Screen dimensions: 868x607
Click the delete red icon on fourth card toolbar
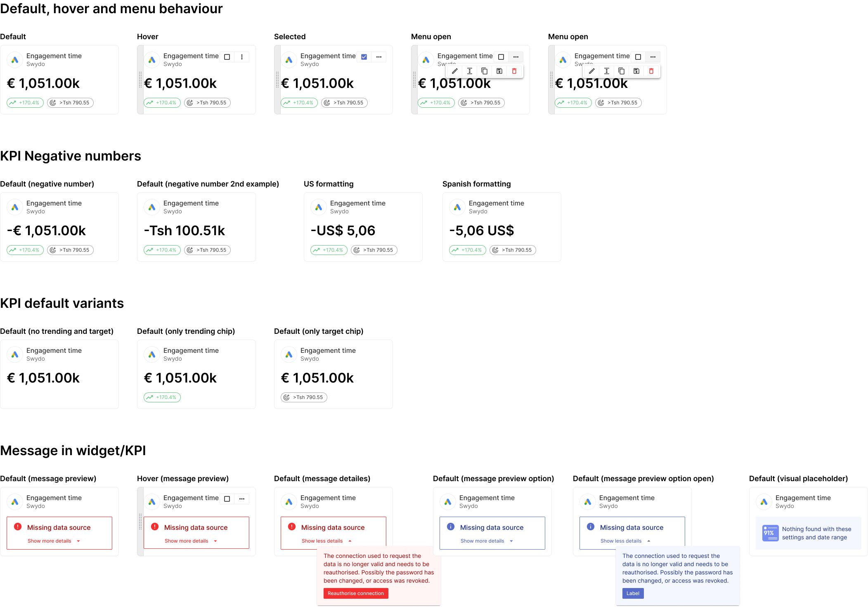(x=514, y=71)
